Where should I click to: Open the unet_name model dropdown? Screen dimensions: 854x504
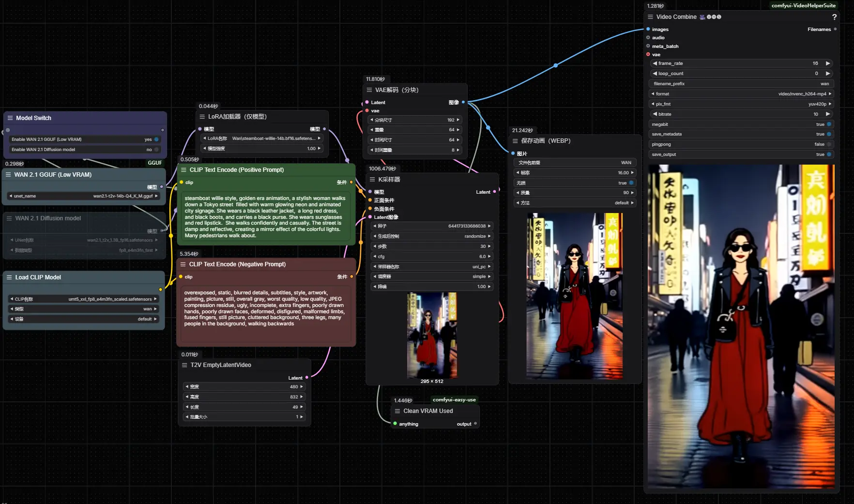[83, 196]
